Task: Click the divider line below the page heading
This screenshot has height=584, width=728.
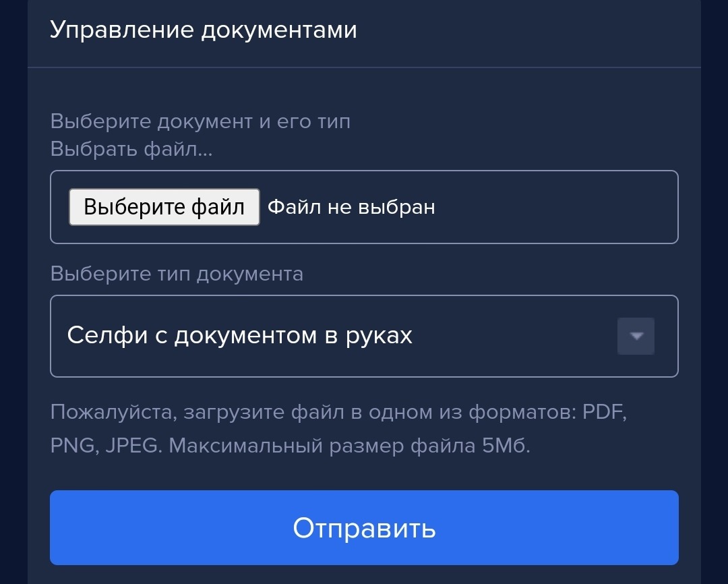Action: (364, 67)
